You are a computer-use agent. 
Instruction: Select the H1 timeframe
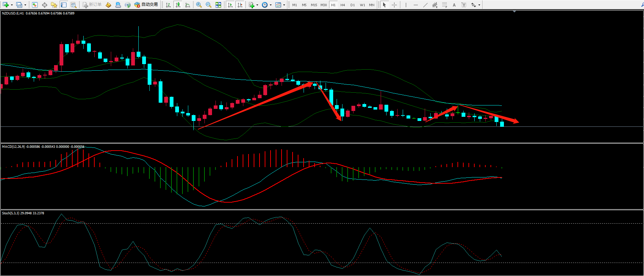pos(333,5)
